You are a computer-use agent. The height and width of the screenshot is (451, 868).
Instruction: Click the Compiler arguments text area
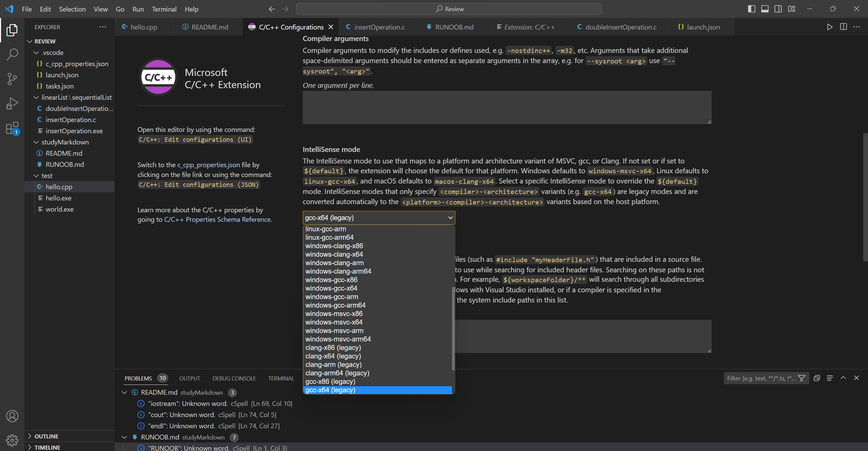[x=507, y=107]
